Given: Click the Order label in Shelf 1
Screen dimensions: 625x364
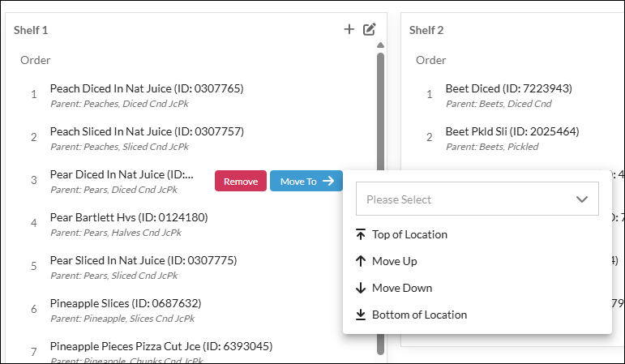Looking at the screenshot, I should 36,60.
